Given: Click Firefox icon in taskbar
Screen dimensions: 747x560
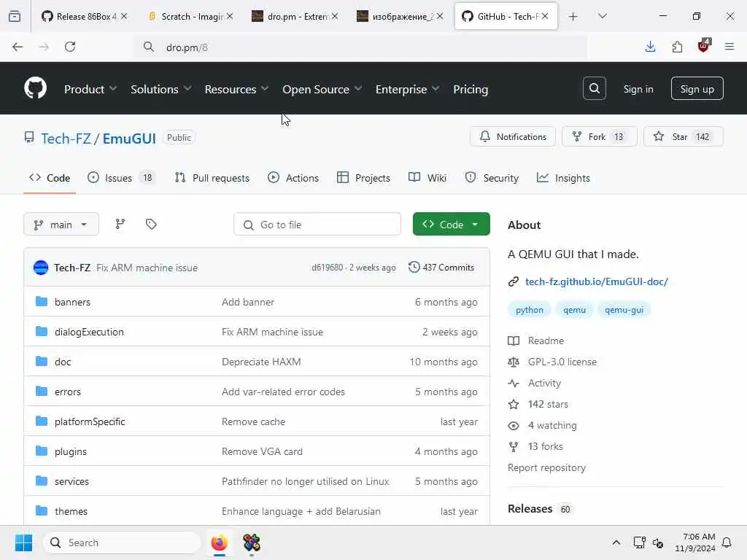Looking at the screenshot, I should coord(220,542).
